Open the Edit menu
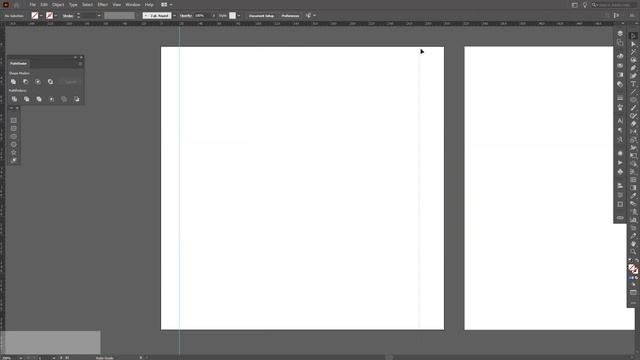 44,4
